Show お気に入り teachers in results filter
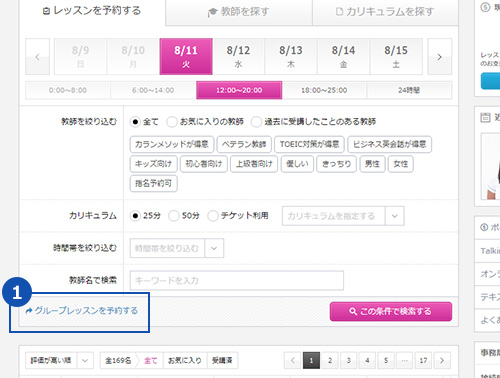Screen dimensions: 500x378 pos(185,361)
